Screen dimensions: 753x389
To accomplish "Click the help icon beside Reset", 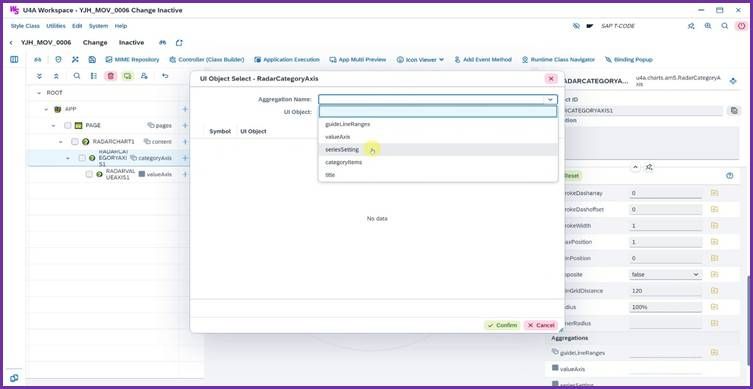I will click(730, 176).
